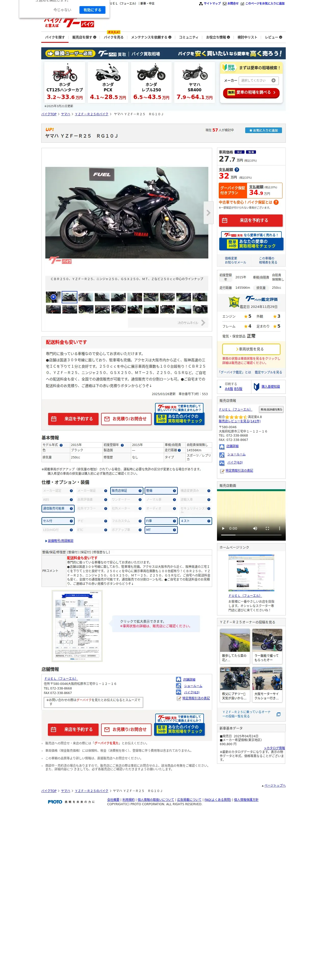This screenshot has width=327, height=980.
Task: Click help icon for MT equipment
Action: click(x=174, y=530)
